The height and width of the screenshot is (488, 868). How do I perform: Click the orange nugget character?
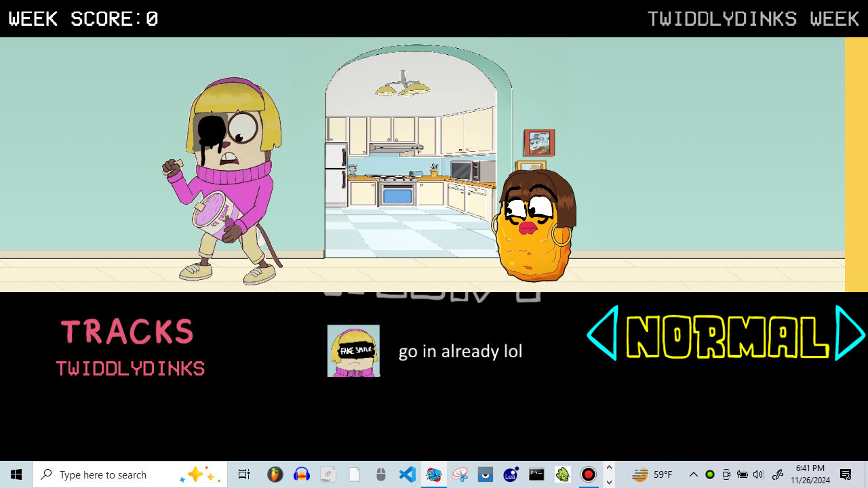click(534, 225)
